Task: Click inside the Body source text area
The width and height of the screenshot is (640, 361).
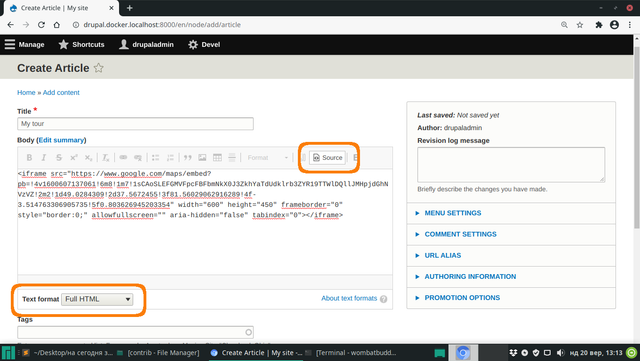Action: pos(205,221)
